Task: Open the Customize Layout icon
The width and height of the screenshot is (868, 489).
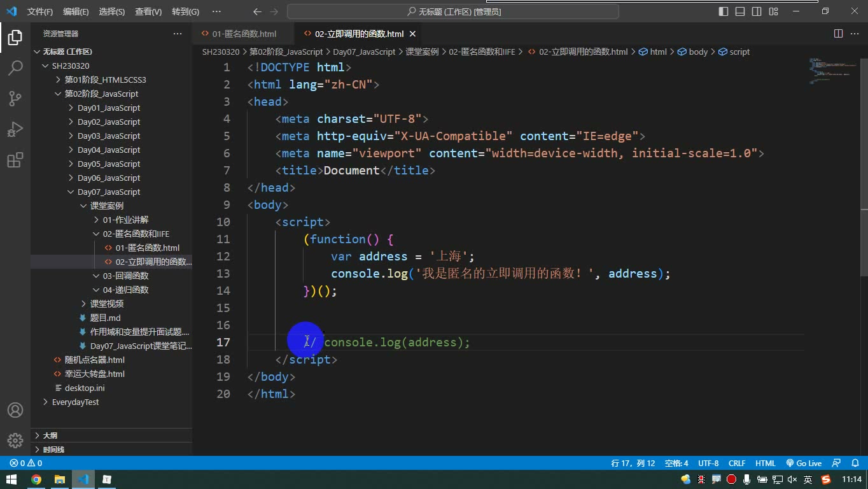Action: pyautogui.click(x=773, y=11)
